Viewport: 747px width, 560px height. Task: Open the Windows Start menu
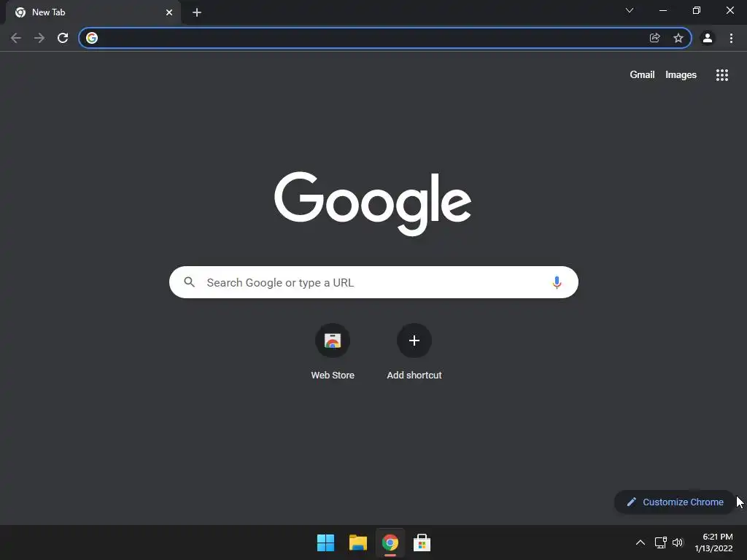click(326, 542)
